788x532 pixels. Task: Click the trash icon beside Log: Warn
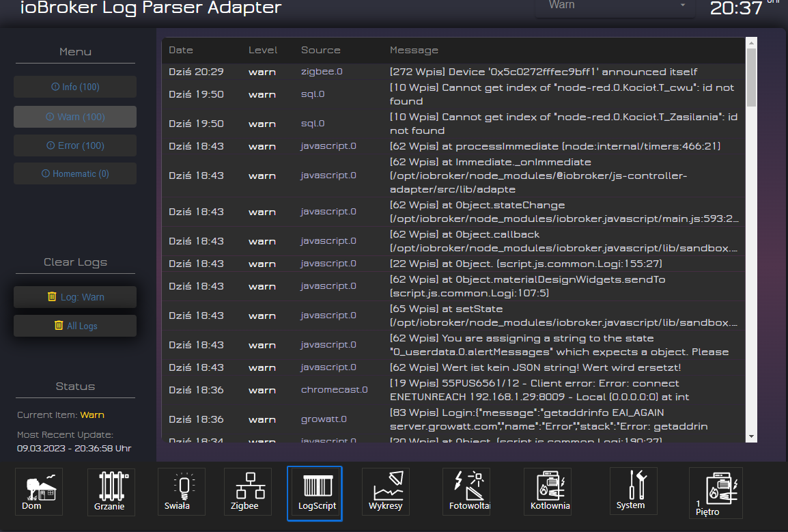tap(52, 296)
